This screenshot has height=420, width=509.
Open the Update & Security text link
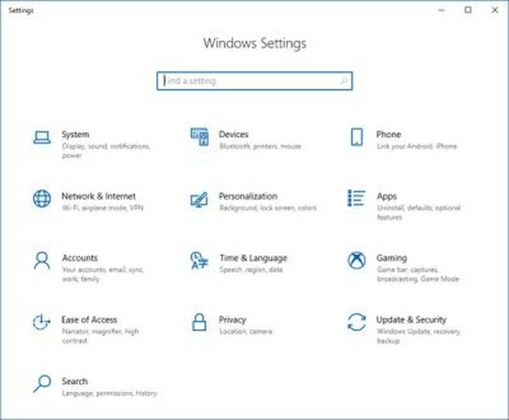411,320
